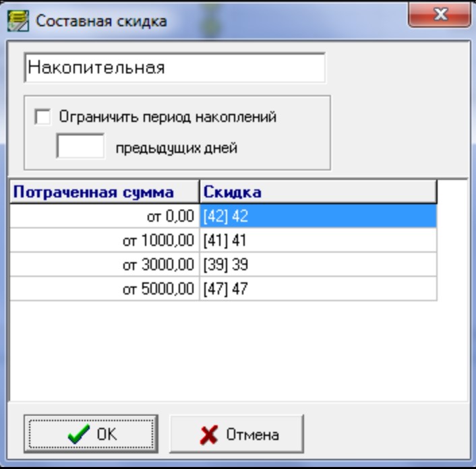
Task: Select the от 5000,00 amount cell
Action: 105,289
